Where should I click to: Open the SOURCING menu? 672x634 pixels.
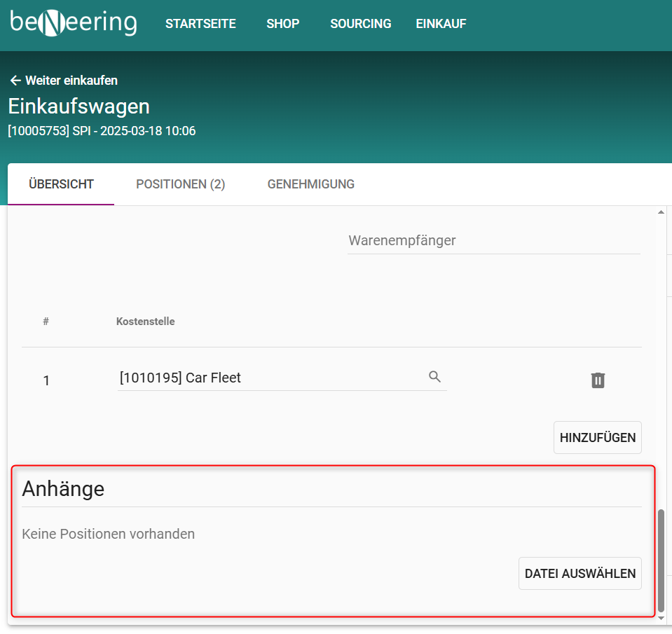coord(360,24)
